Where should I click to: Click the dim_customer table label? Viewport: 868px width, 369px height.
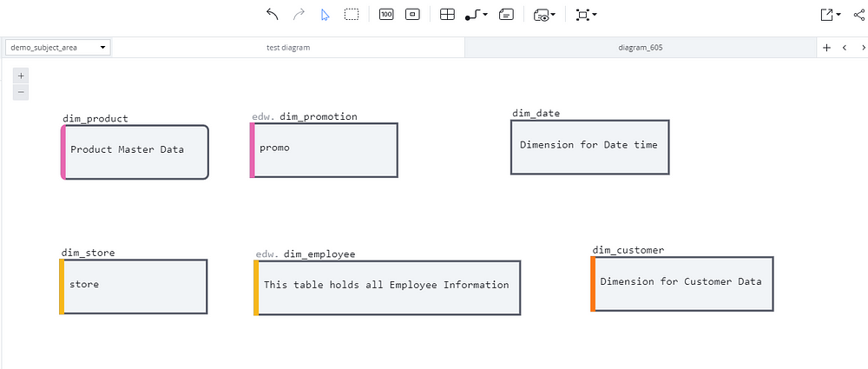pos(628,250)
